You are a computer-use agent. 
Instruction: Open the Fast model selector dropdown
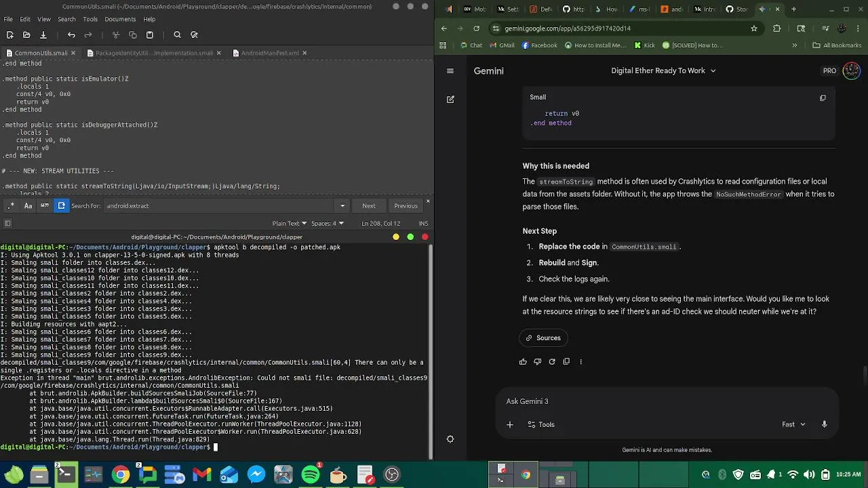(x=793, y=424)
